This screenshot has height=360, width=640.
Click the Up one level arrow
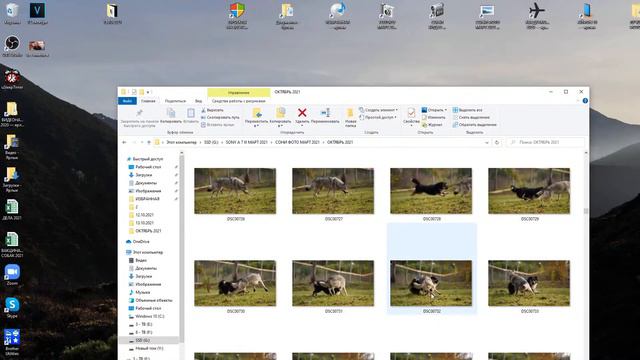coord(149,142)
